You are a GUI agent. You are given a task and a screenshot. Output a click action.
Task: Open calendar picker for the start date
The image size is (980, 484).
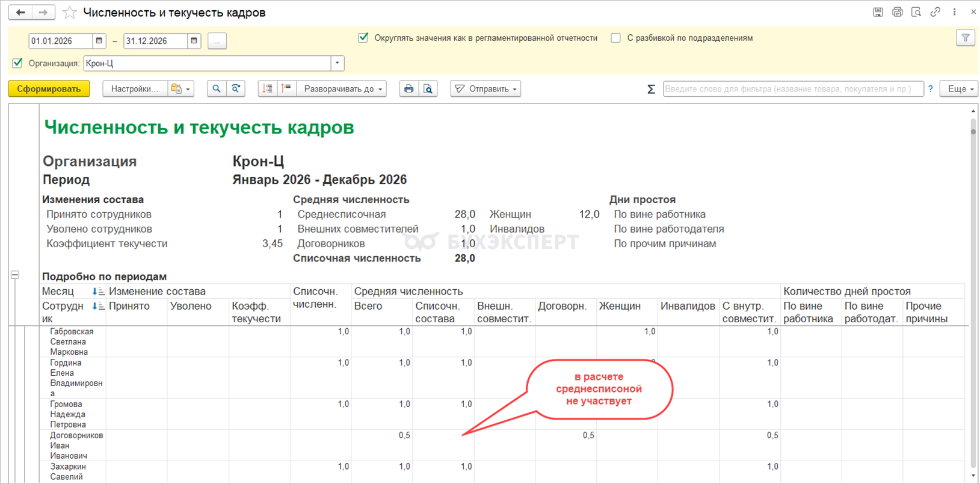pyautogui.click(x=99, y=41)
